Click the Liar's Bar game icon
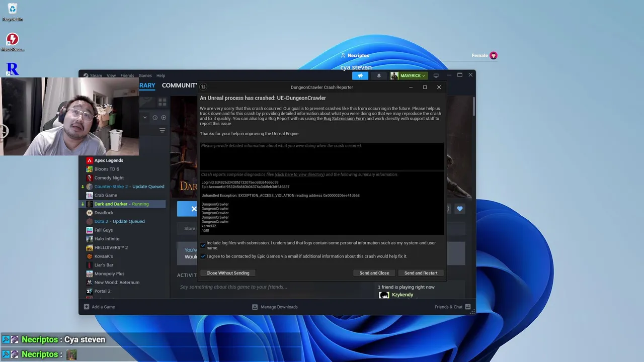The width and height of the screenshot is (644, 362). (x=90, y=265)
